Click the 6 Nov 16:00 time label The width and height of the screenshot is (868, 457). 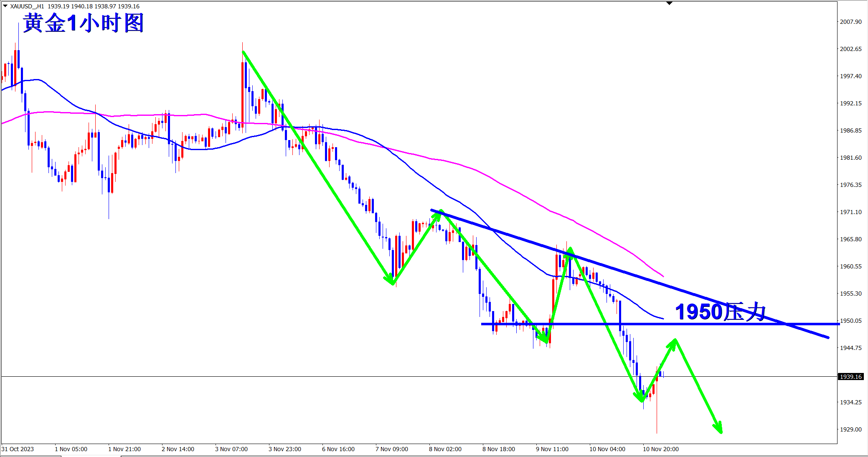[x=338, y=449]
